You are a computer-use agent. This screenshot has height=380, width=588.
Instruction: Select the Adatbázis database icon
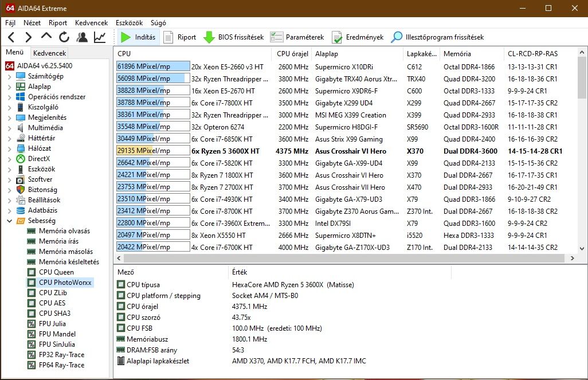pyautogui.click(x=21, y=210)
